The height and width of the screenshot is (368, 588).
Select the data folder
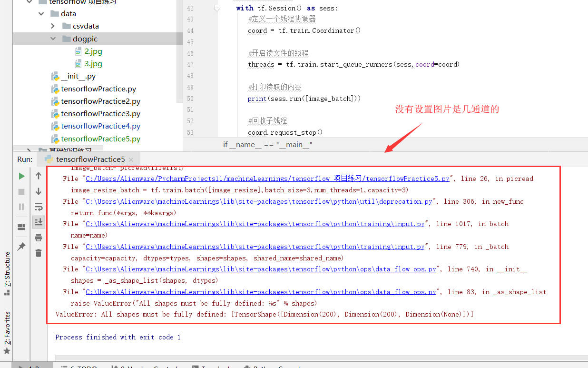69,14
